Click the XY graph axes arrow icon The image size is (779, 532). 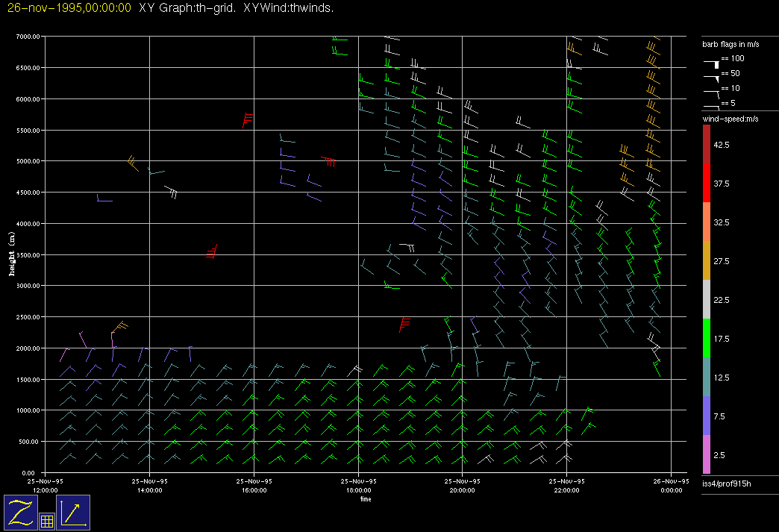tap(73, 513)
